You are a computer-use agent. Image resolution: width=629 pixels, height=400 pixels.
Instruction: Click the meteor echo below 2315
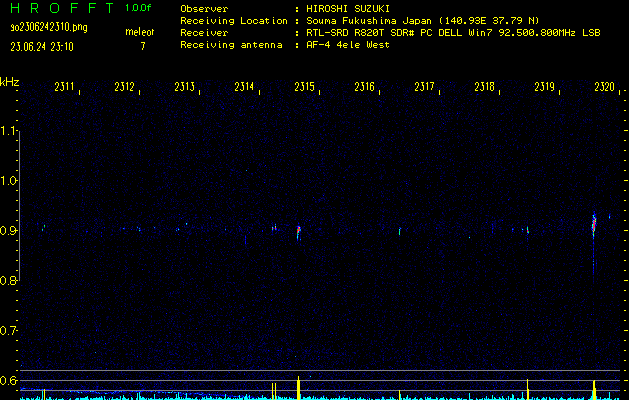(298, 232)
